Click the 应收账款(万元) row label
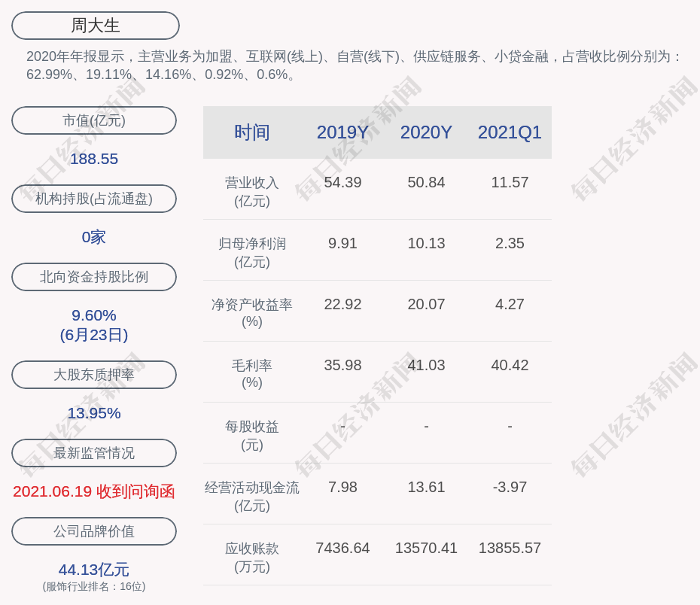Image resolution: width=700 pixels, height=605 pixels. (x=252, y=558)
